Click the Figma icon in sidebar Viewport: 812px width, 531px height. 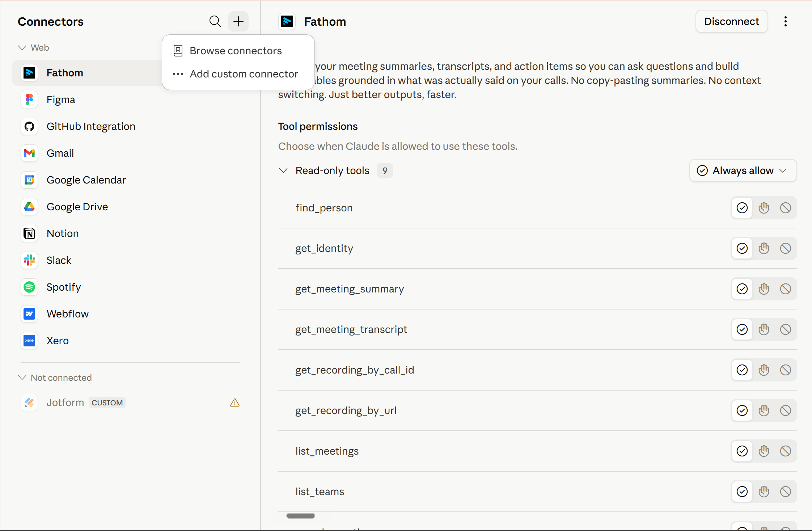29,100
